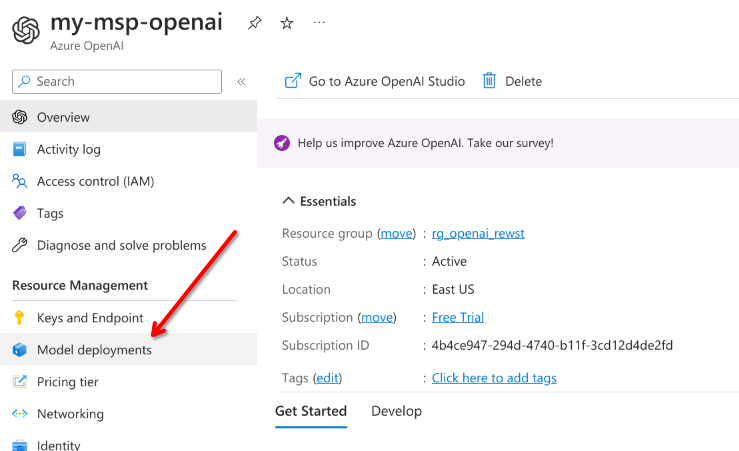Image resolution: width=739 pixels, height=451 pixels.
Task: Click the Keys and Endpoint key icon
Action: coord(19,318)
